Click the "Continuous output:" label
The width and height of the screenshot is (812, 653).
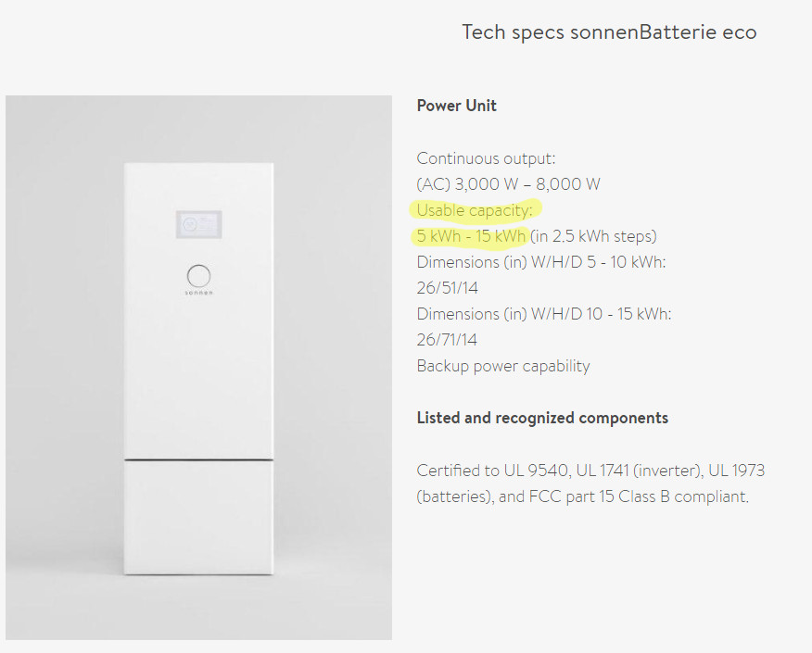coord(486,158)
